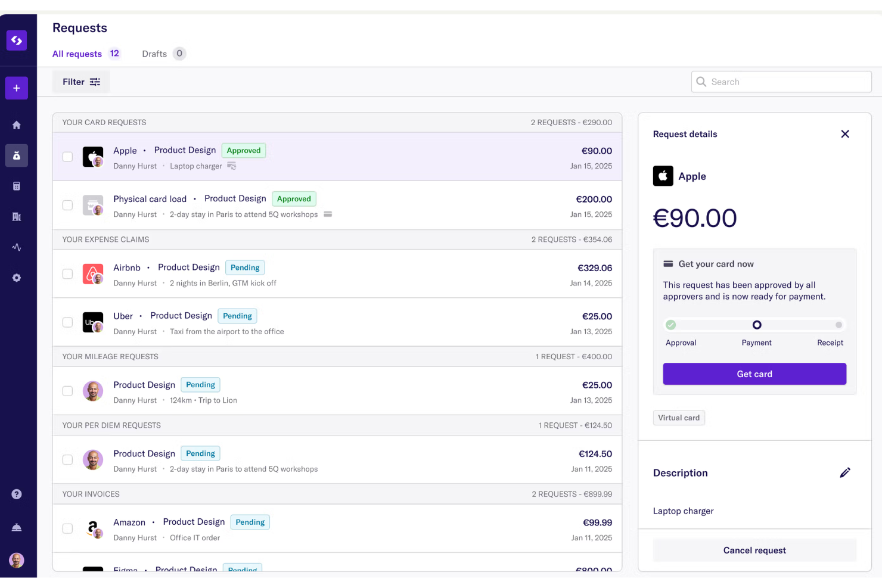This screenshot has width=882, height=588.
Task: Open the Requests sidebar icon
Action: (17, 155)
